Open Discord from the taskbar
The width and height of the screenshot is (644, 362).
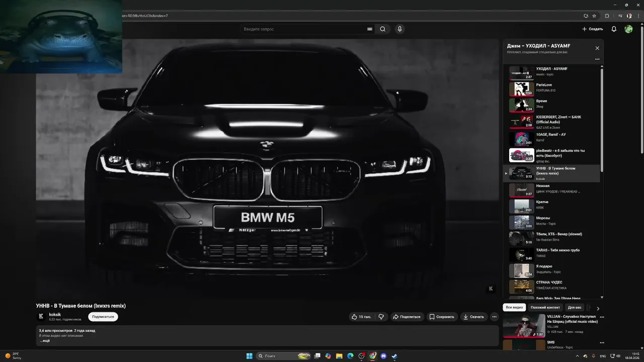383,356
